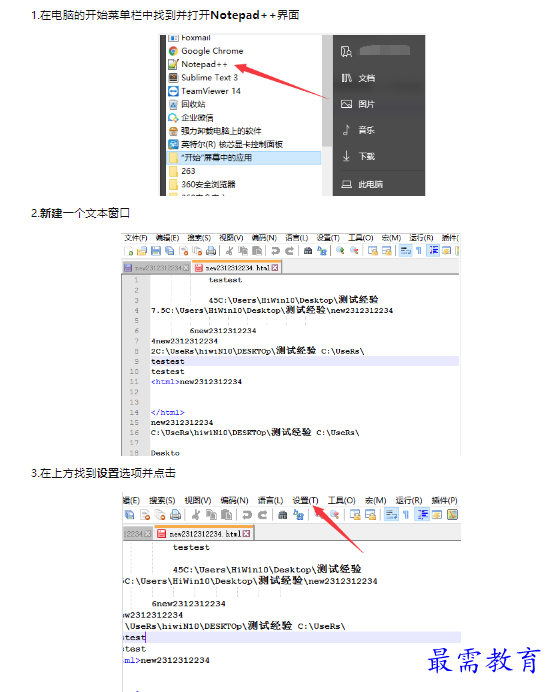
Task: Open 下载 in the Start menu right panel
Action: [x=358, y=156]
